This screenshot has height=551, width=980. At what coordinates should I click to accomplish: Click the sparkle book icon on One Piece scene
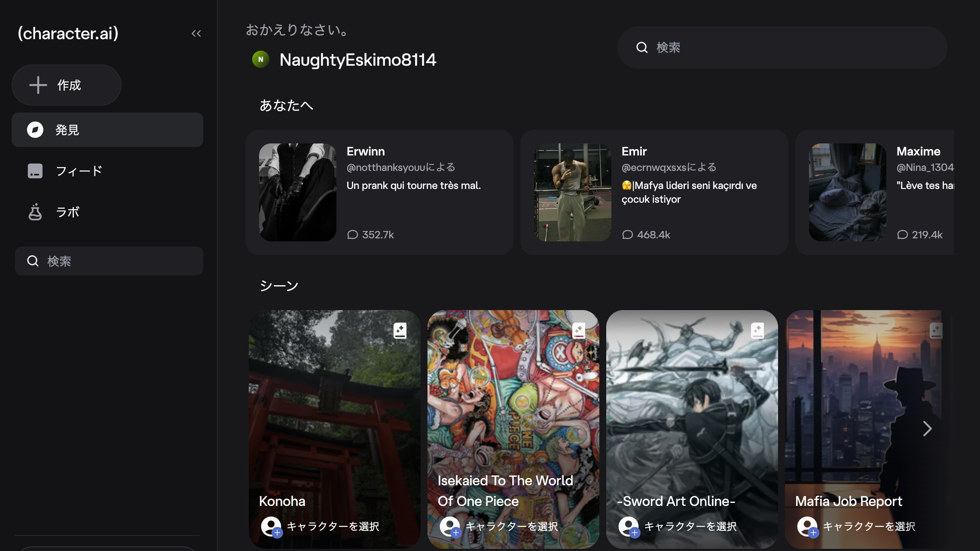[579, 330]
